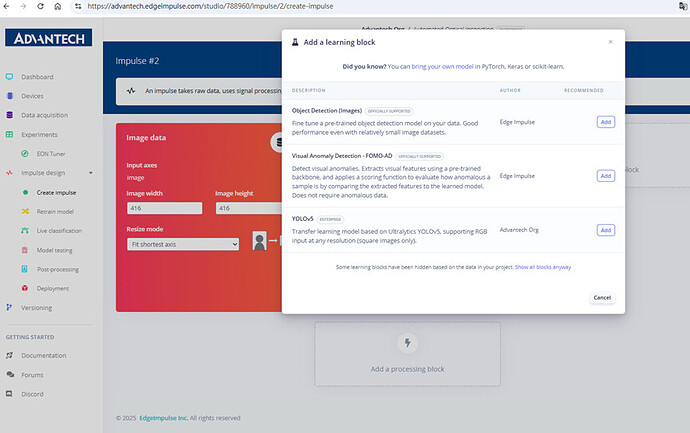Click the Post-processing icon
Viewport: 690px width, 433px height.
25,269
